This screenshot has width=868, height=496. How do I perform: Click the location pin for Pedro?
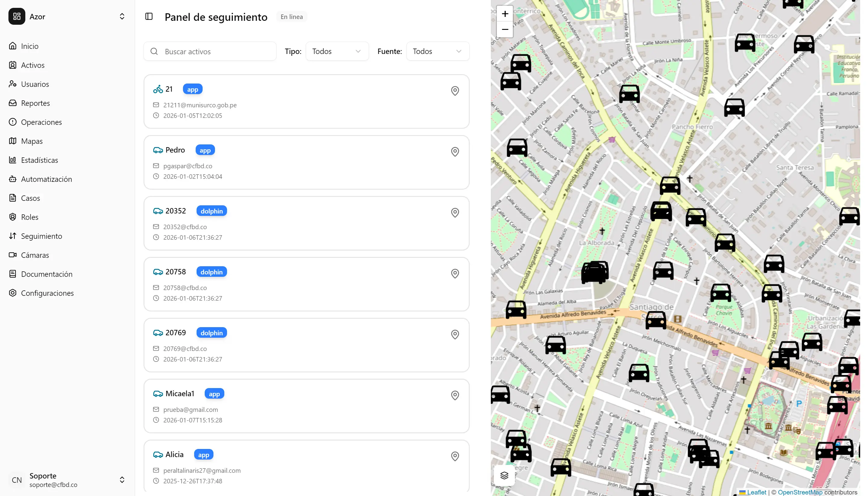455,152
